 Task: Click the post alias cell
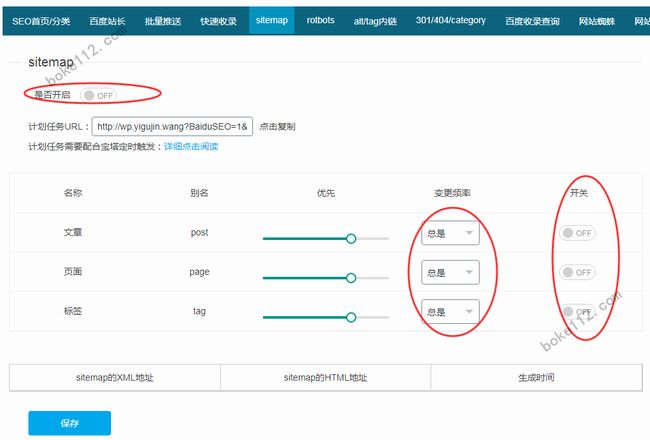click(x=199, y=233)
